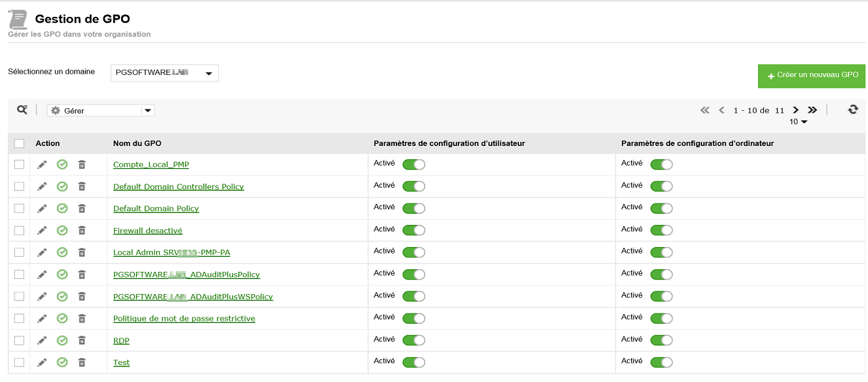Open the Compte_Local_PMP GPO link
The image size is (868, 382).
tap(151, 165)
